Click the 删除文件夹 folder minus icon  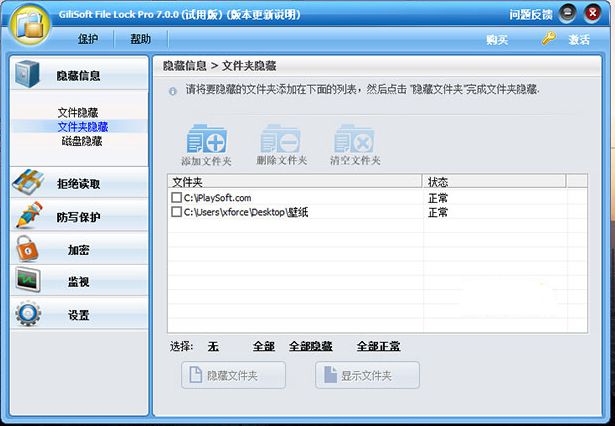tap(280, 139)
